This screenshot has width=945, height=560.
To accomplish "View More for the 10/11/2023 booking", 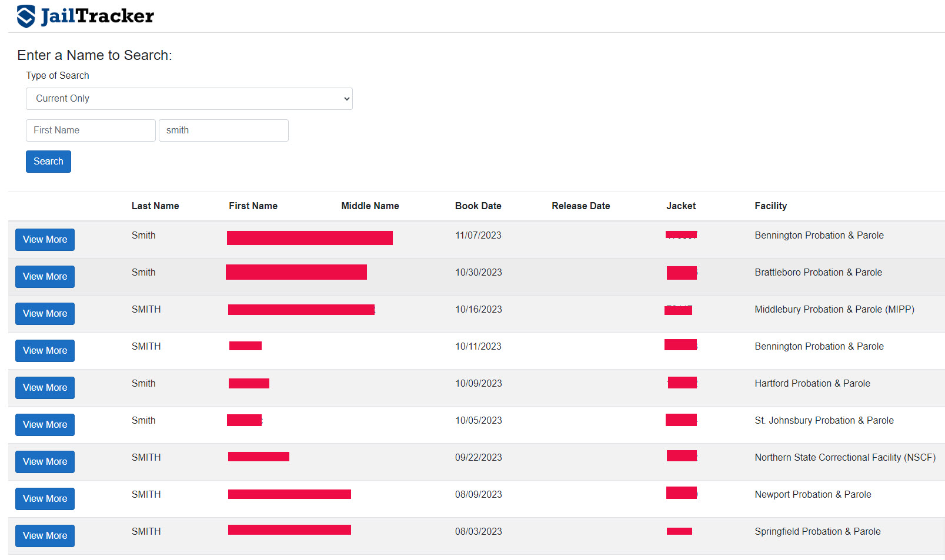I will pos(45,351).
